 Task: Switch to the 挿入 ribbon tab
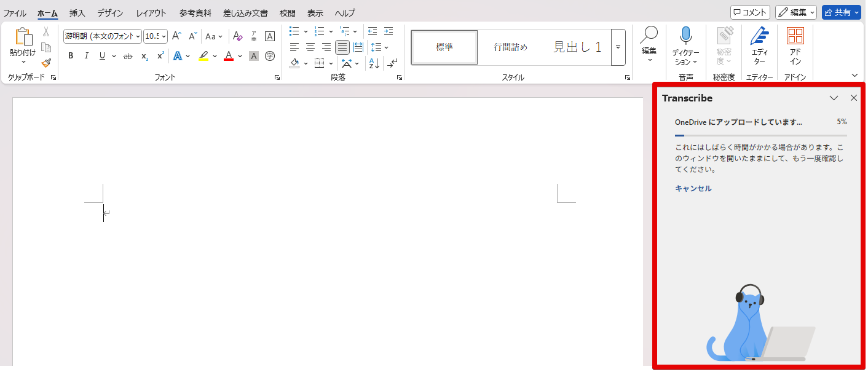point(76,12)
